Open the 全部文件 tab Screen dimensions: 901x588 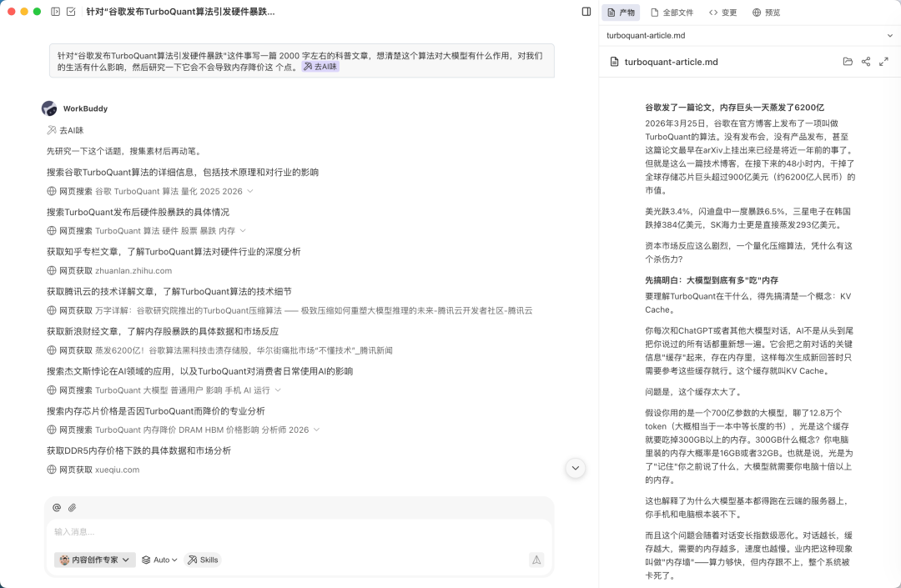(x=672, y=12)
